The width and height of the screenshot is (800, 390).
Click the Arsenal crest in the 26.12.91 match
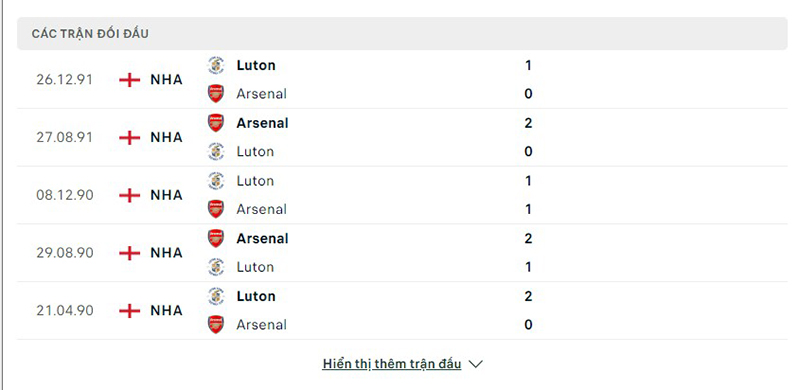point(216,94)
